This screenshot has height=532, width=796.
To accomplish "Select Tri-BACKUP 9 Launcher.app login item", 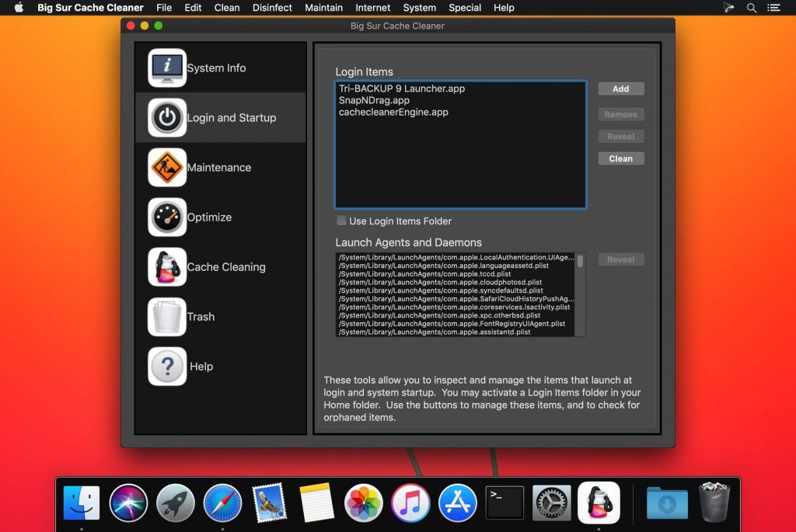I will pyautogui.click(x=401, y=89).
